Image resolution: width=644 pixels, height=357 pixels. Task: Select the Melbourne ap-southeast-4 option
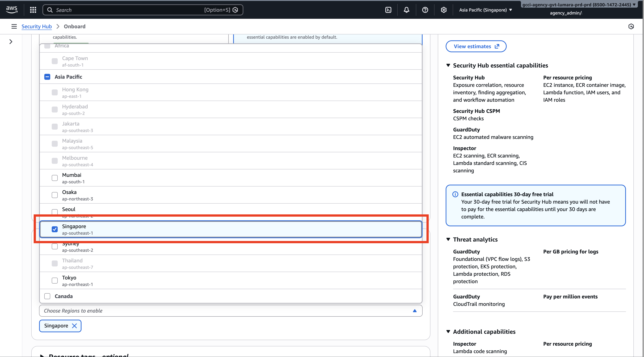pos(231,161)
